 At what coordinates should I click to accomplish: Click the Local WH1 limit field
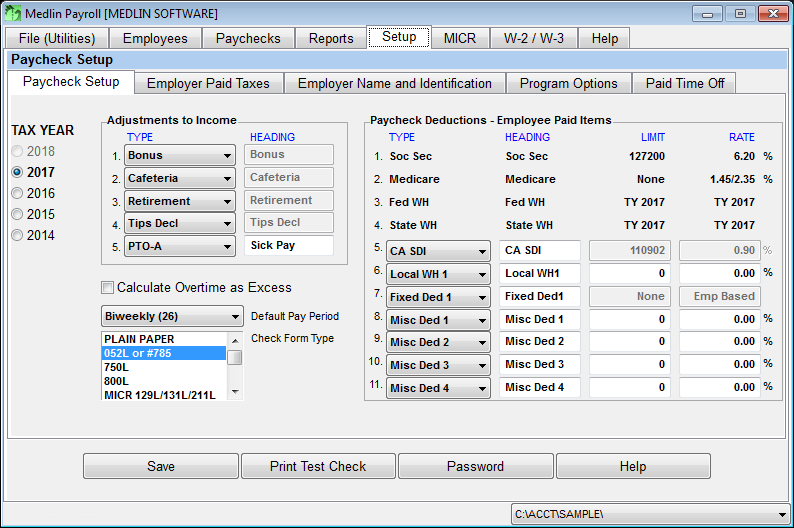pyautogui.click(x=629, y=274)
